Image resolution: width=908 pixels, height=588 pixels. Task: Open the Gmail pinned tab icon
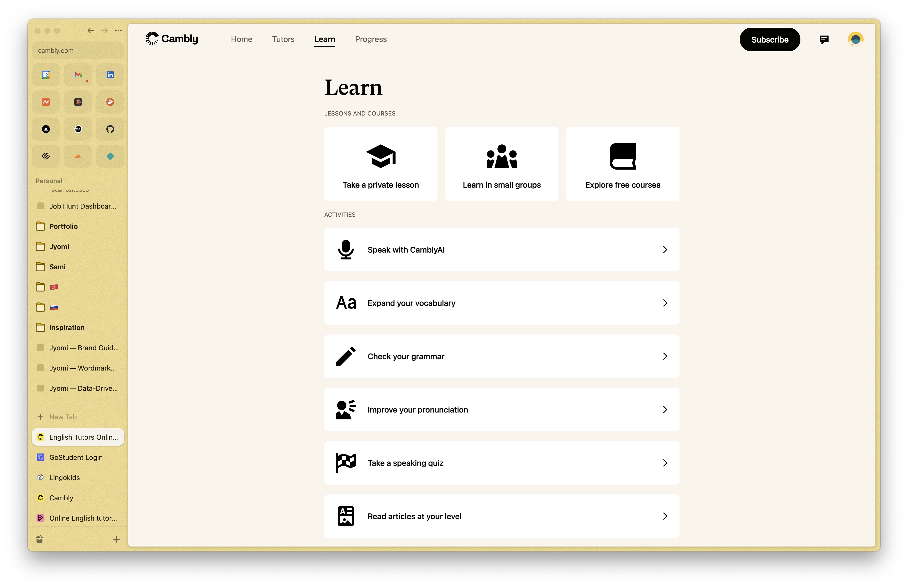[78, 75]
